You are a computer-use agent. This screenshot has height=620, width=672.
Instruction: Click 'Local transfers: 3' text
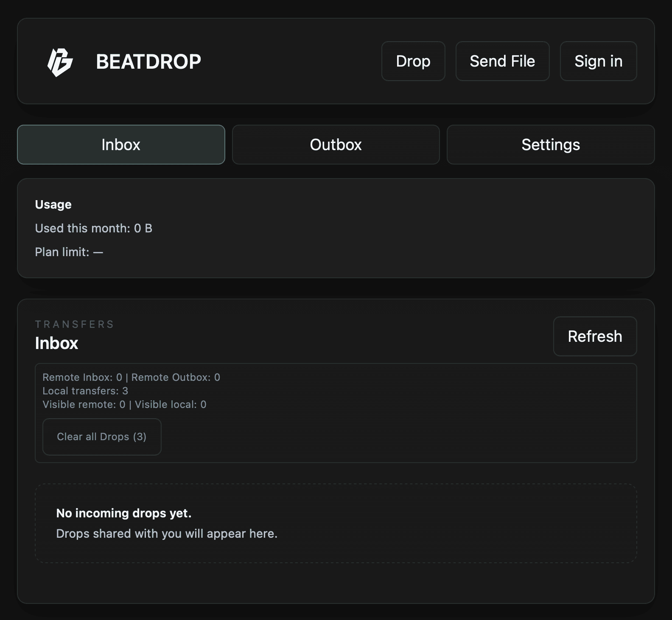click(x=85, y=391)
